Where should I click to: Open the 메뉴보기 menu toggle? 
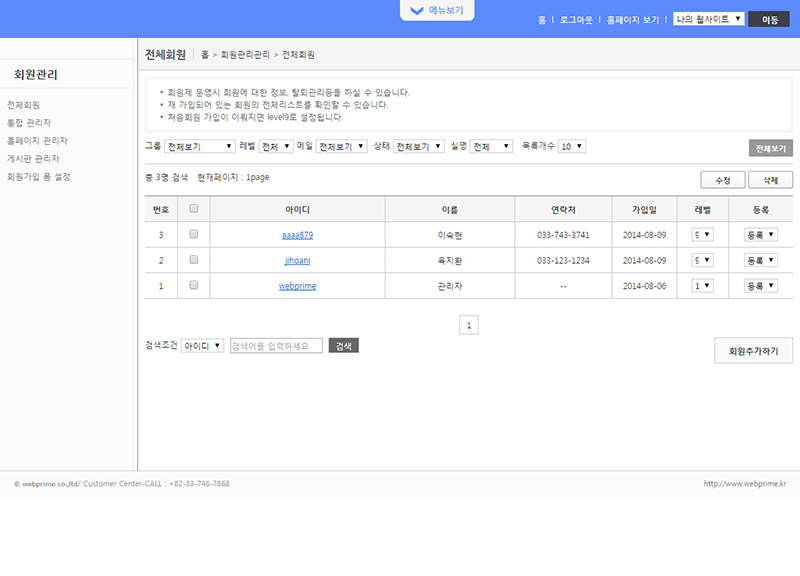pos(437,10)
